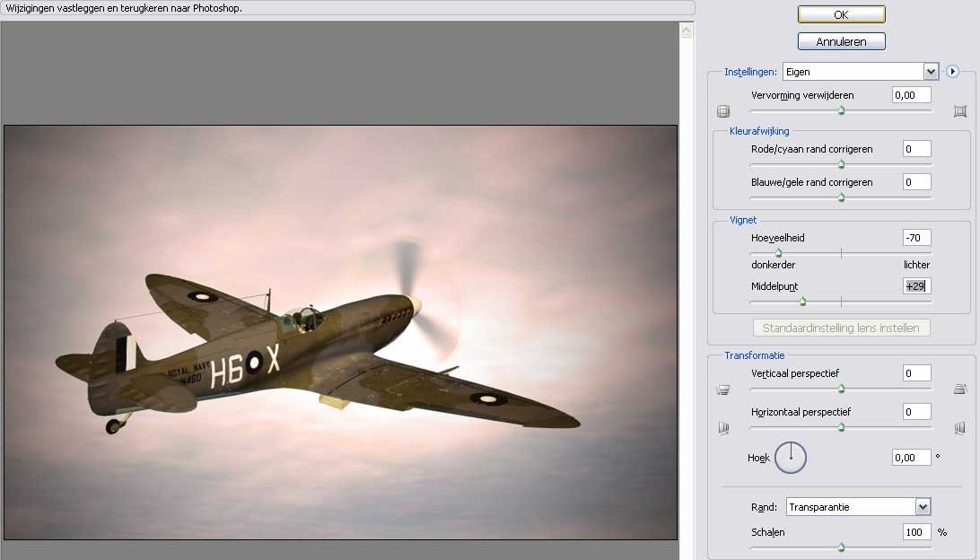Click the Rode/cyaan rand slider handle
The image size is (980, 560).
pyautogui.click(x=841, y=164)
